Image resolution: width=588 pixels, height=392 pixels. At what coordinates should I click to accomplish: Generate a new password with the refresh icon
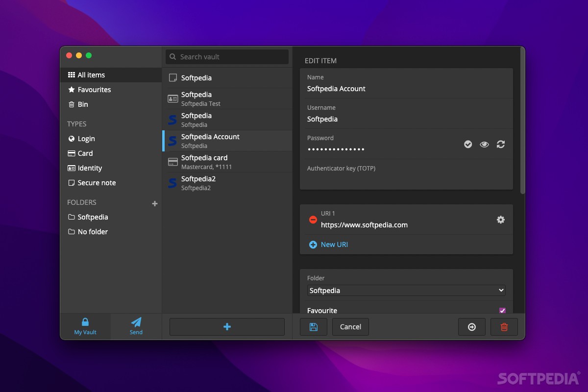coord(501,144)
